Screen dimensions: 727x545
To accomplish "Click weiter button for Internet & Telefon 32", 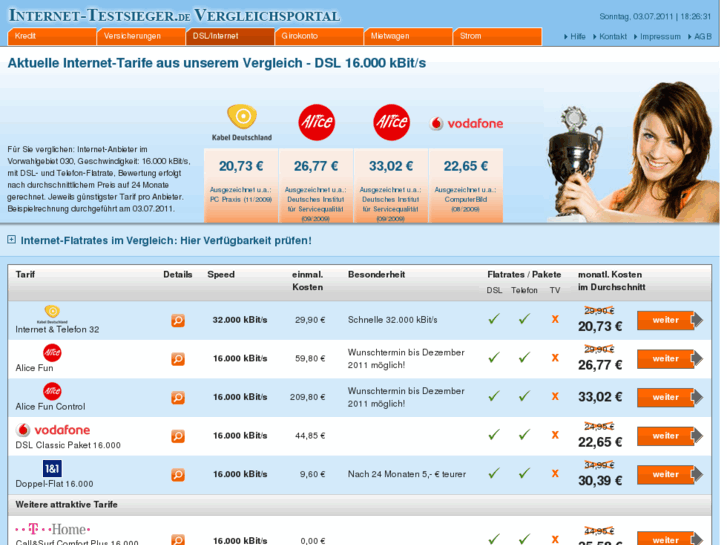I will click(670, 320).
